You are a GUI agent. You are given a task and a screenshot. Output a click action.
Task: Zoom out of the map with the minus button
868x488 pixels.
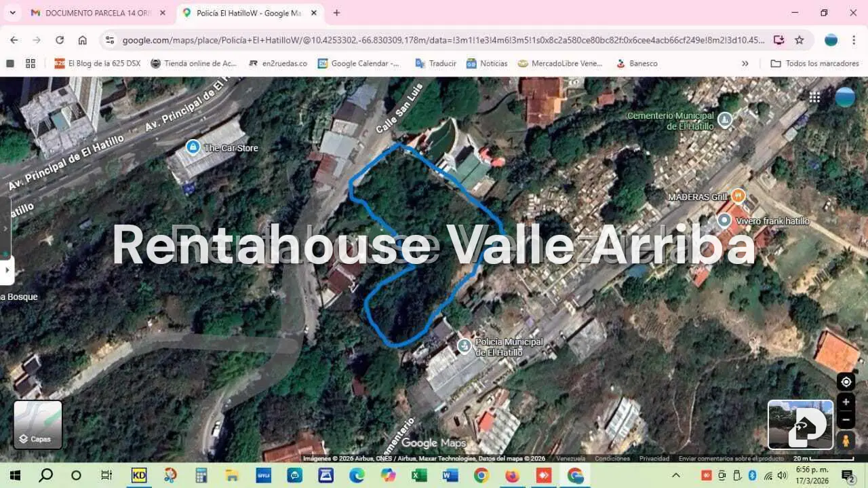click(x=846, y=419)
